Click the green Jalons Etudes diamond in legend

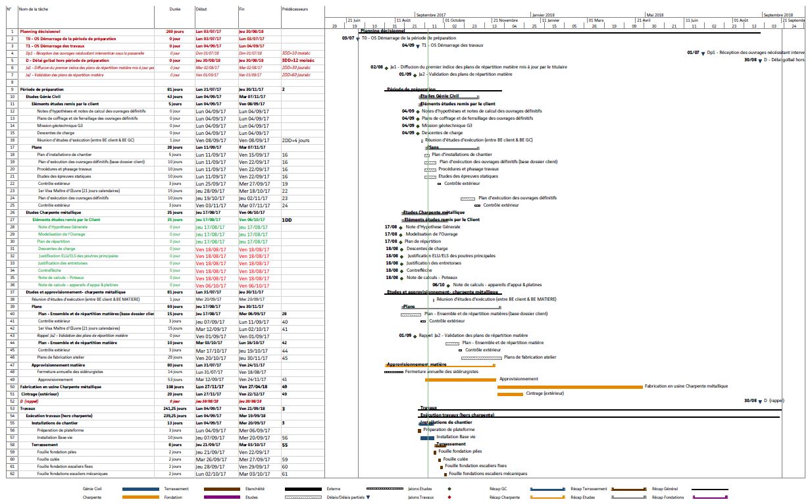click(449, 490)
